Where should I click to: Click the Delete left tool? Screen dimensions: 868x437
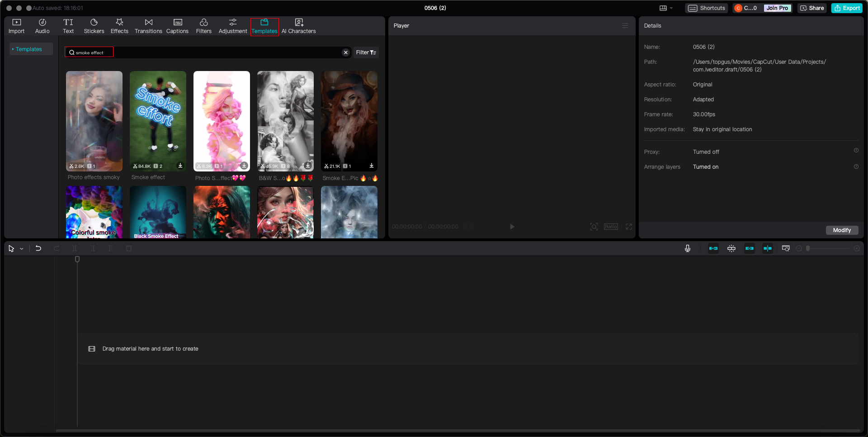tap(93, 248)
